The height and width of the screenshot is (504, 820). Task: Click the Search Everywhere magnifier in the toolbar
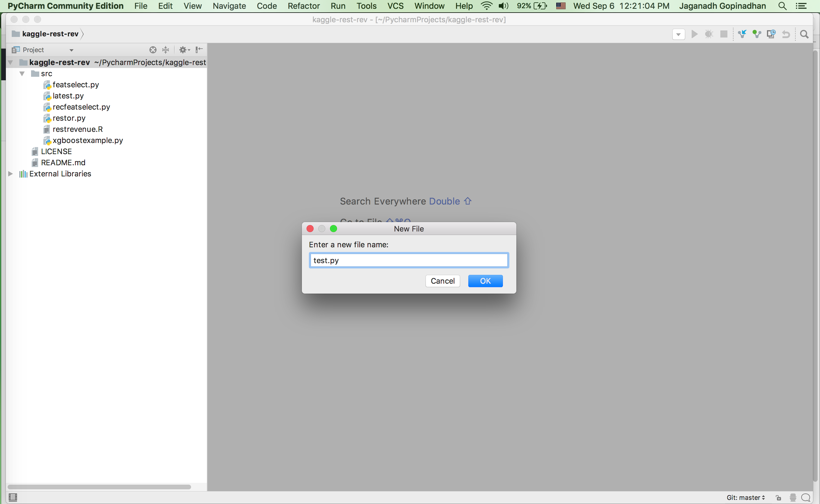pyautogui.click(x=804, y=34)
